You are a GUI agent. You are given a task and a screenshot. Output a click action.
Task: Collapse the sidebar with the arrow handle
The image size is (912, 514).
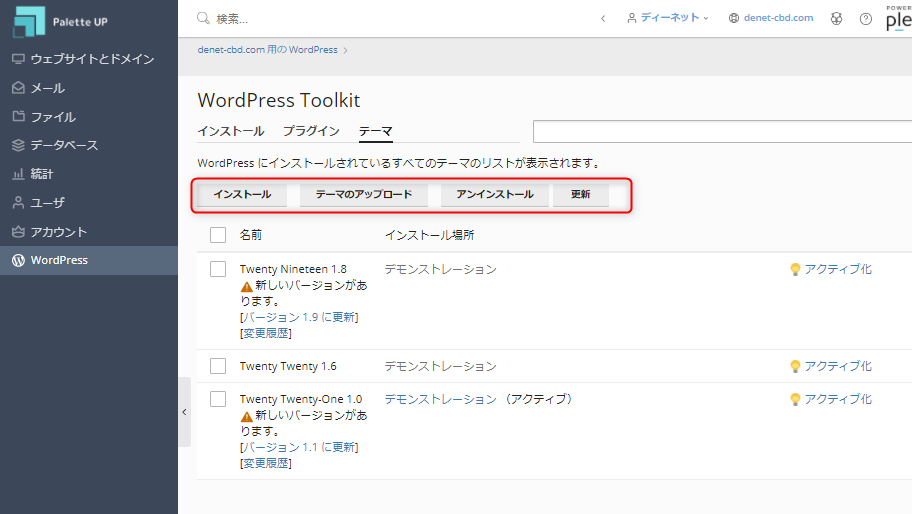tap(184, 412)
